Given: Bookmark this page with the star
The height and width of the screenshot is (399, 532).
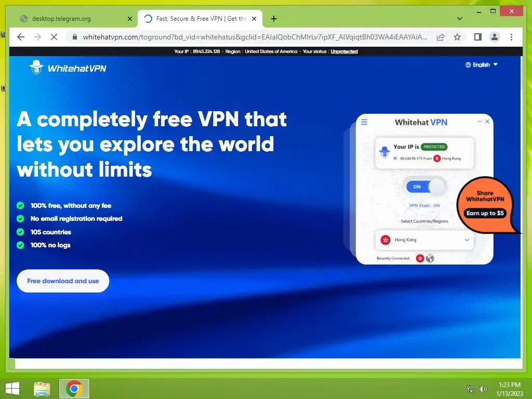Looking at the screenshot, I should click(x=457, y=37).
